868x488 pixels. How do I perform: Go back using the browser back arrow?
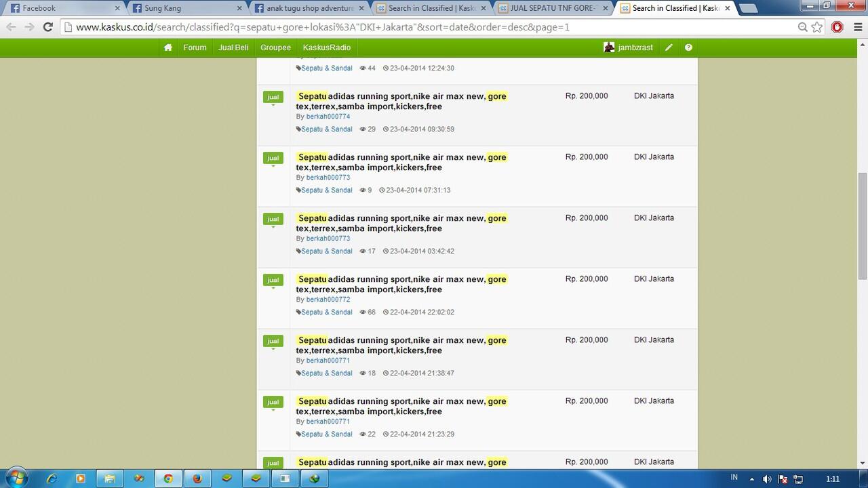coord(11,27)
